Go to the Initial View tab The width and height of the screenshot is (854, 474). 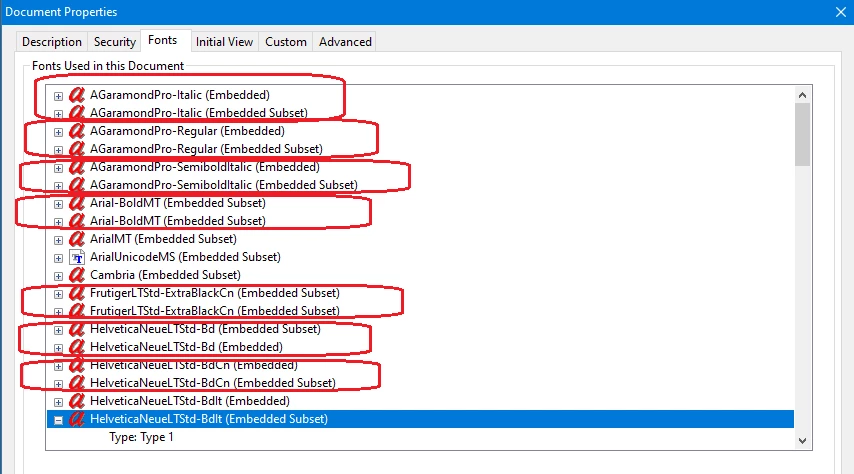point(224,42)
